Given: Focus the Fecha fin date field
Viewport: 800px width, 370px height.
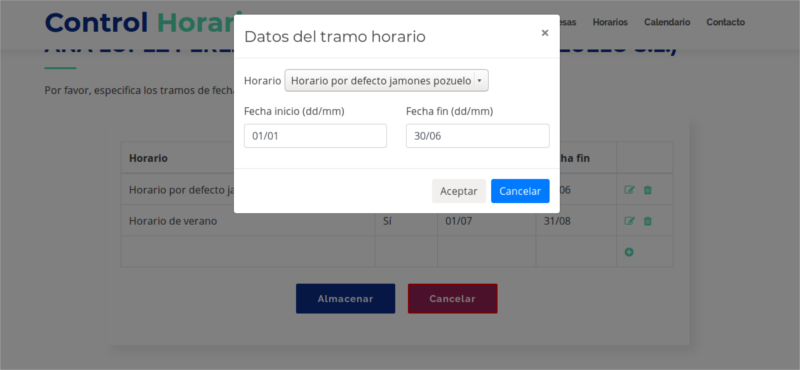Looking at the screenshot, I should [478, 136].
